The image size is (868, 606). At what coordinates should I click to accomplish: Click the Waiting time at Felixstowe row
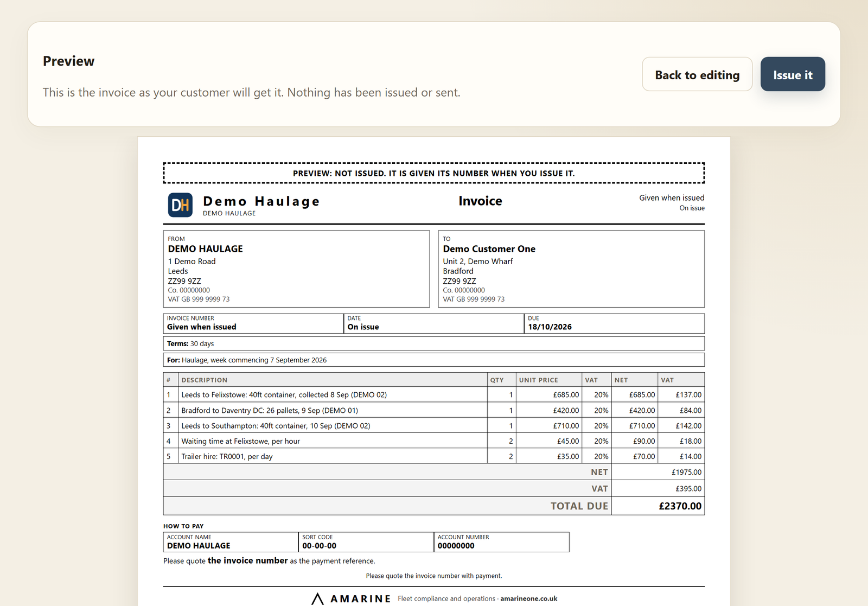[434, 441]
